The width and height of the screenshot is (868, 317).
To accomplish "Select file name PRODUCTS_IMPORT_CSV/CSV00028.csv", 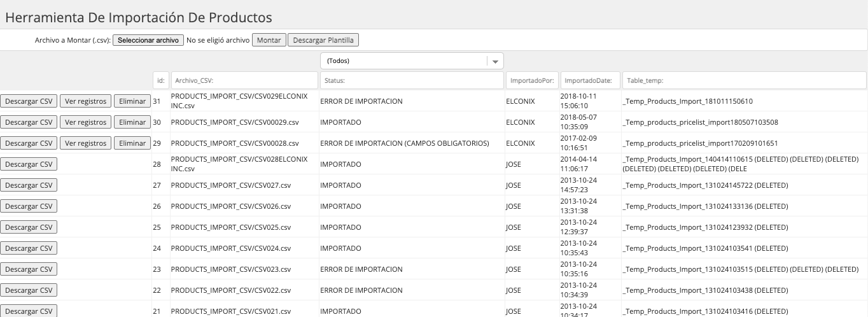I will click(235, 143).
